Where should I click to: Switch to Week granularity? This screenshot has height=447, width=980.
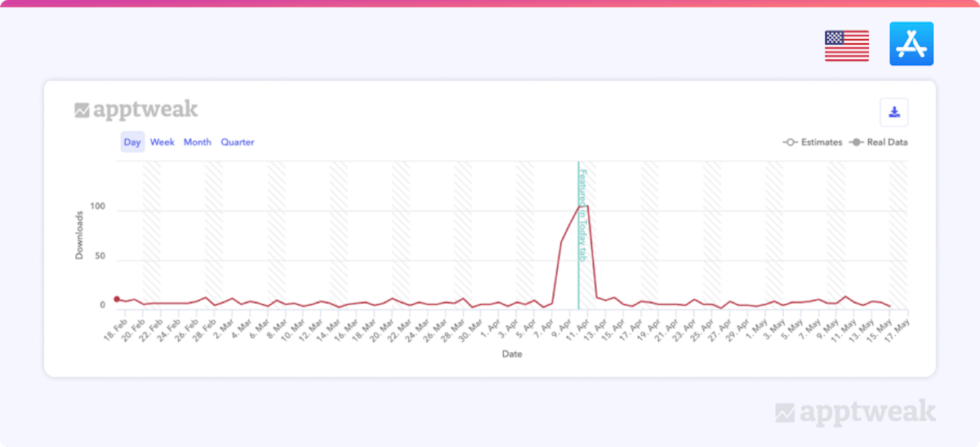point(162,142)
